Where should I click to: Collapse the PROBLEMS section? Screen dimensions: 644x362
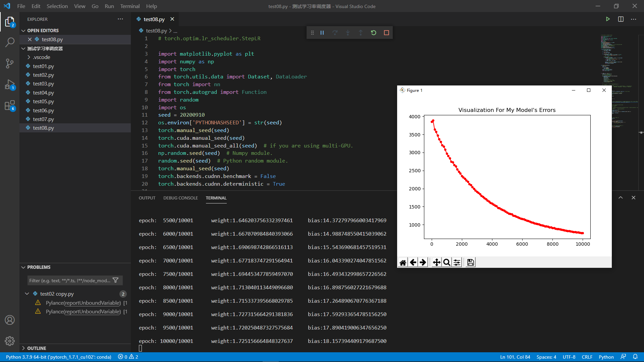pyautogui.click(x=23, y=267)
